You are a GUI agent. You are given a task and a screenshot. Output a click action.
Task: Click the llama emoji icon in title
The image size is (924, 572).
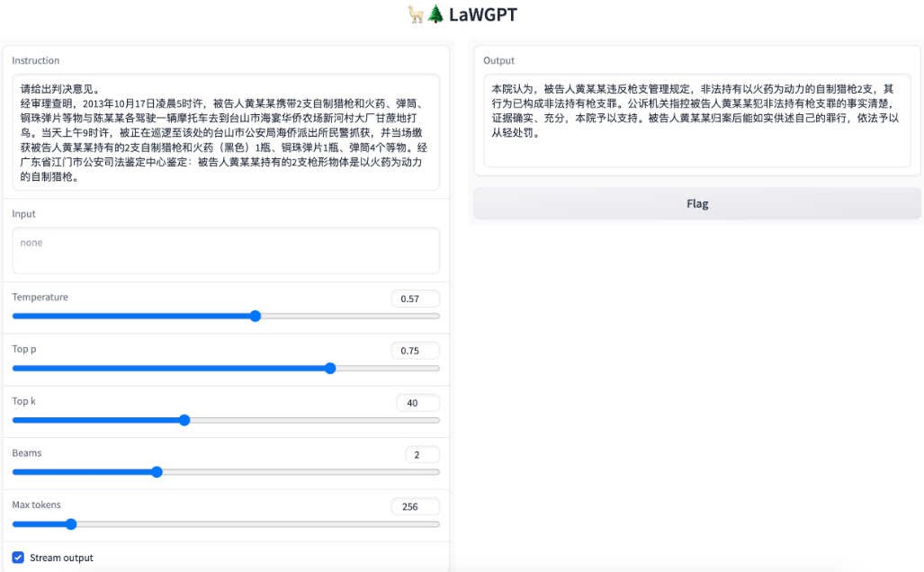coord(416,14)
